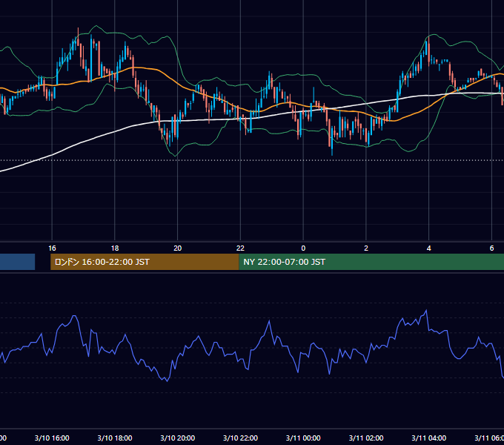Image resolution: width=504 pixels, height=445 pixels.
Task: Click the '16' hour label on upper axis
Action: pos(52,248)
